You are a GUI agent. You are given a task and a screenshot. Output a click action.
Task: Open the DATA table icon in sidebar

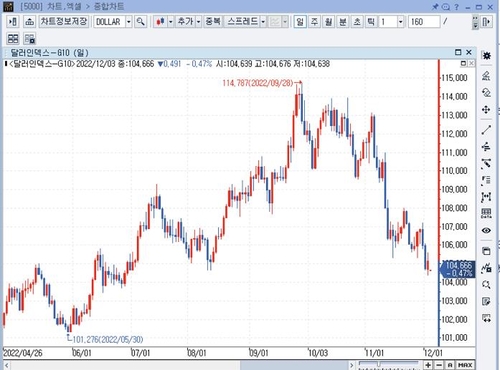(x=486, y=213)
